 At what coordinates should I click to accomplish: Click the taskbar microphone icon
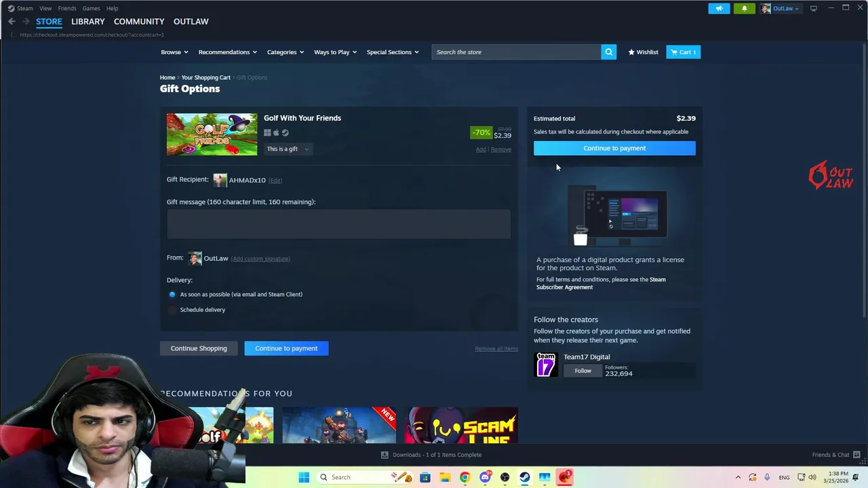(767, 477)
